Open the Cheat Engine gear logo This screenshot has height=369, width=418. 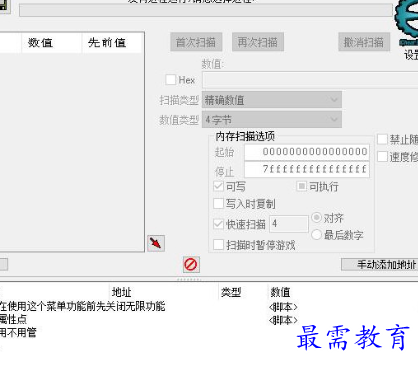coord(407,22)
